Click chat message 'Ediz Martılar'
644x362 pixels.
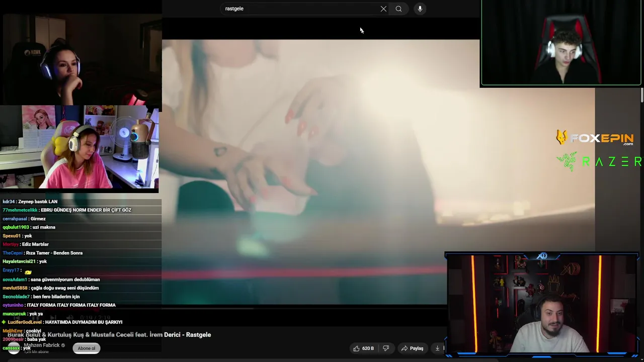coord(35,244)
